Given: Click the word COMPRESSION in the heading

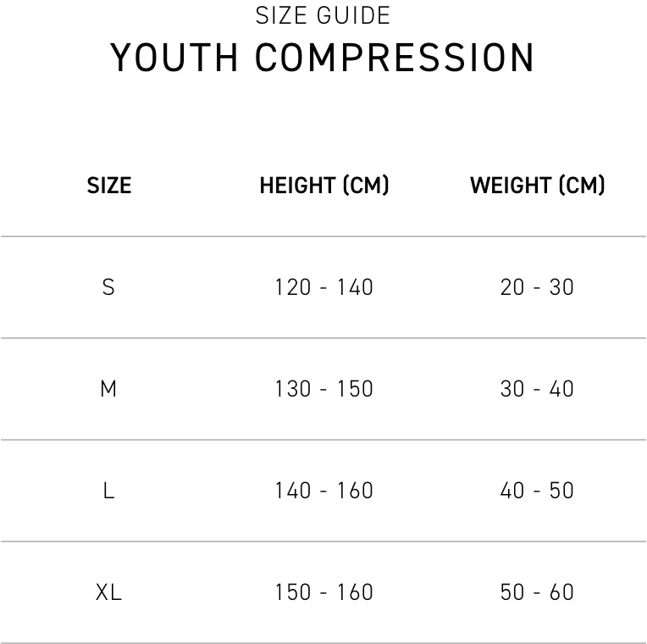Looking at the screenshot, I should [x=395, y=58].
